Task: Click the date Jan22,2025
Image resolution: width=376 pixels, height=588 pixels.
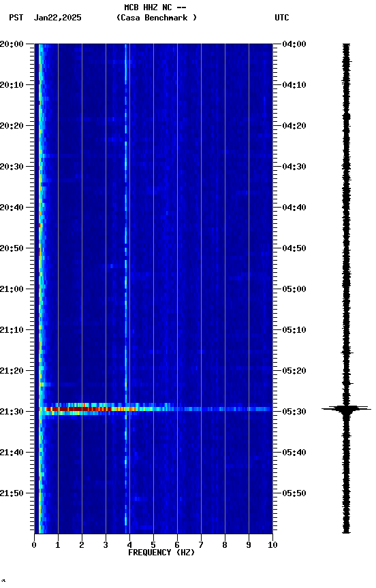Action: pyautogui.click(x=57, y=18)
